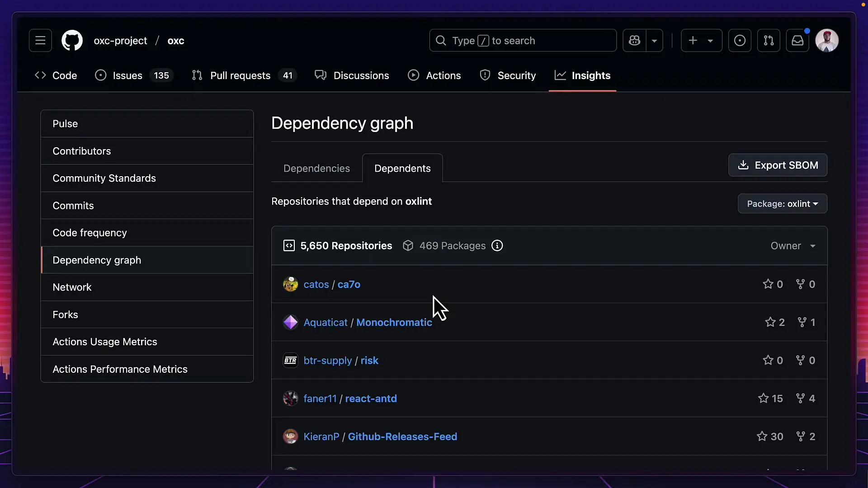Go to GitHub home via Octocat logo
The width and height of the screenshot is (868, 488).
72,41
